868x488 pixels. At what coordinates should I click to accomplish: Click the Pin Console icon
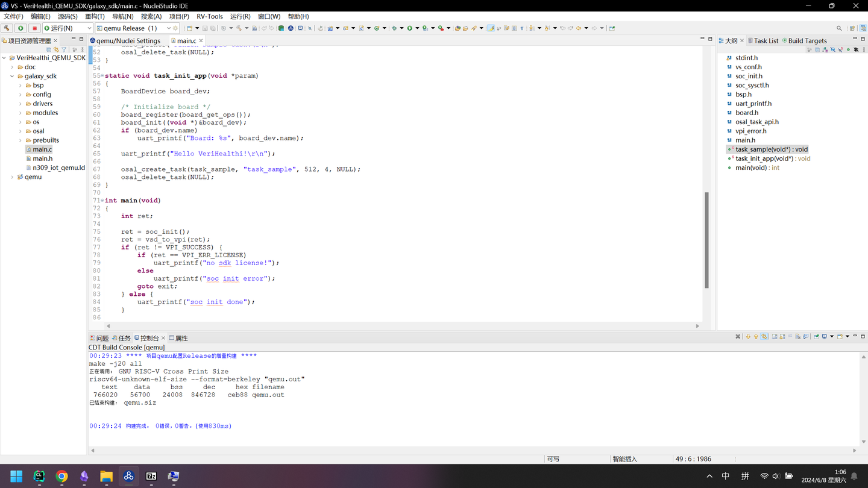pyautogui.click(x=816, y=337)
